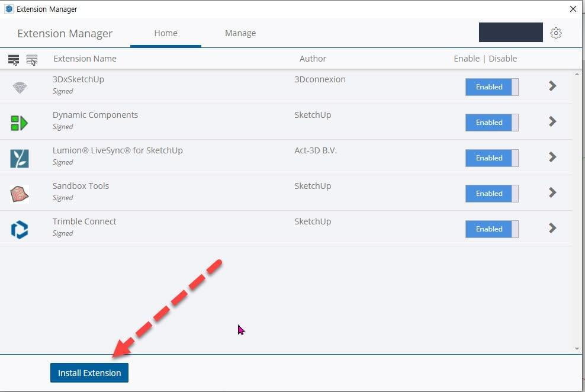Click the Author column header
Image resolution: width=585 pixels, height=392 pixels.
[x=313, y=59]
